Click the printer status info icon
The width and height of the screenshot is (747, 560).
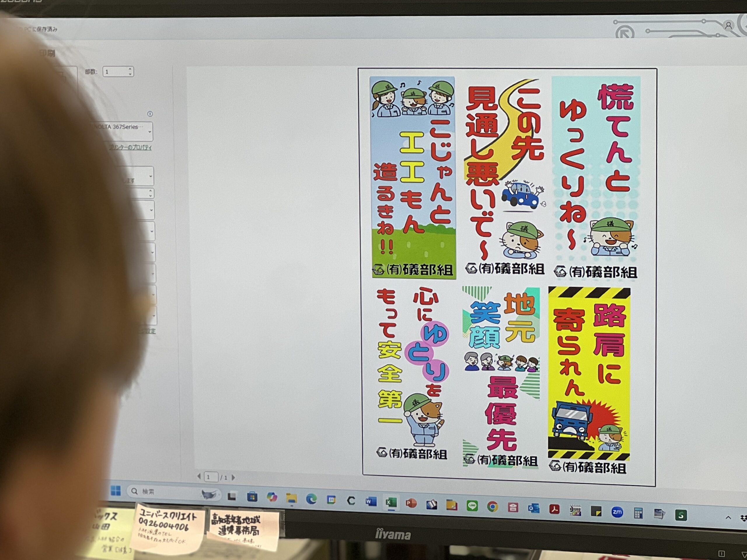tap(150, 114)
